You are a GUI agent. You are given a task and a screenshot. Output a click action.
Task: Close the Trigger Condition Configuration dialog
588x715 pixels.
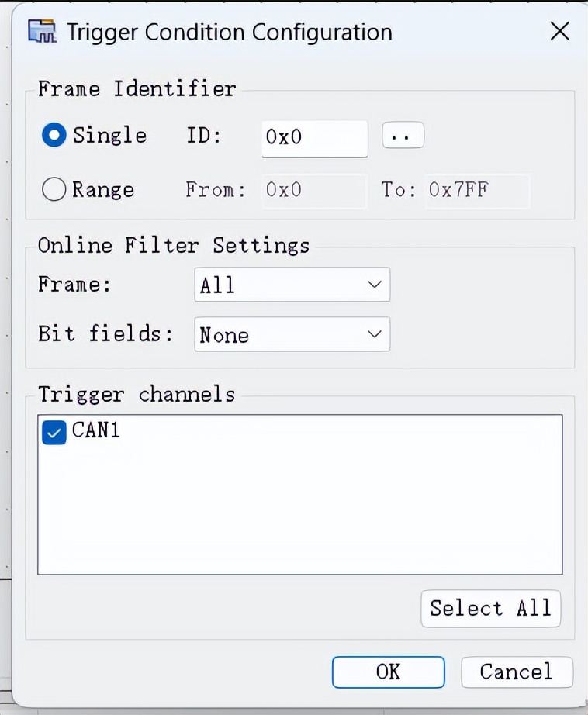[x=559, y=32]
